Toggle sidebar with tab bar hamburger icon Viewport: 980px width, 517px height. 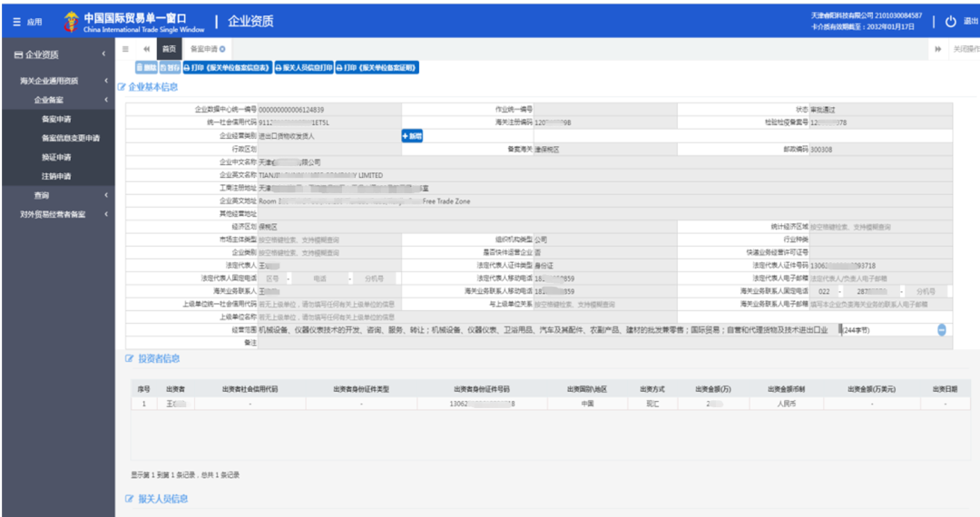point(125,49)
